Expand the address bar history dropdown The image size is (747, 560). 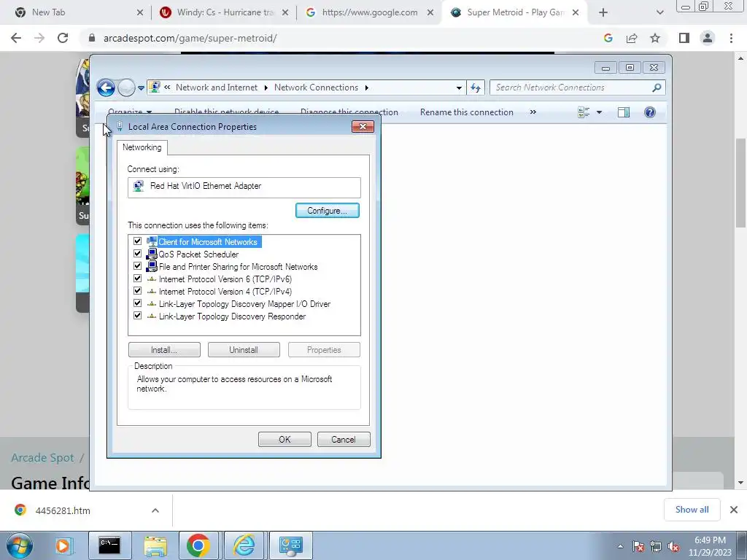point(459,87)
